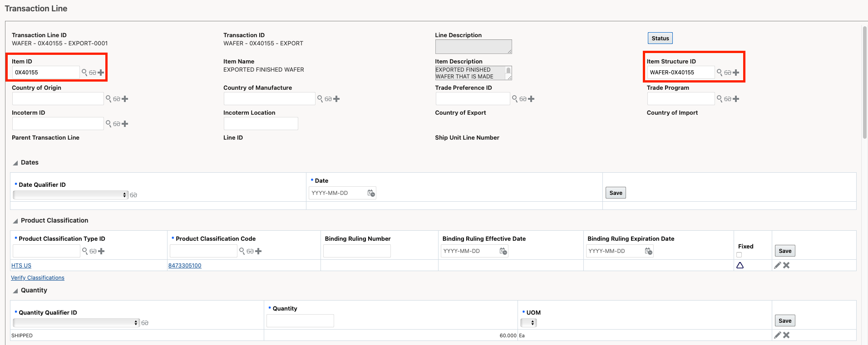This screenshot has width=868, height=345.
Task: Add new Item ID with plus icon
Action: click(101, 73)
